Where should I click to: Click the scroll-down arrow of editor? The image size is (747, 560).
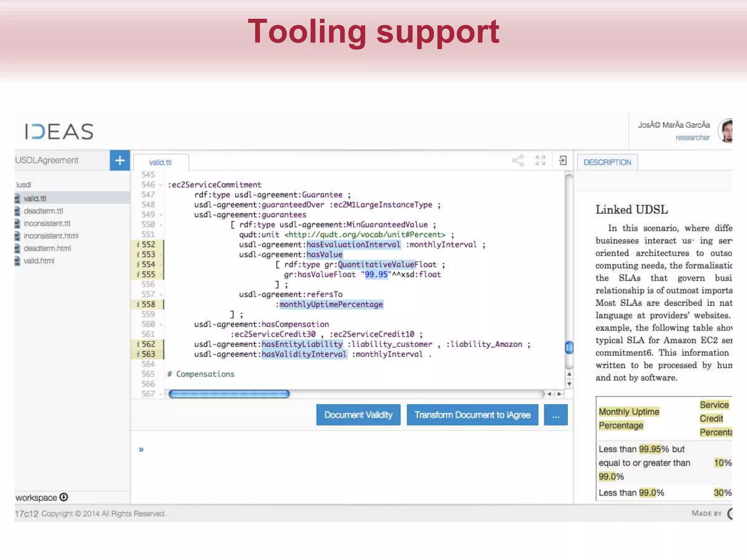569,384
